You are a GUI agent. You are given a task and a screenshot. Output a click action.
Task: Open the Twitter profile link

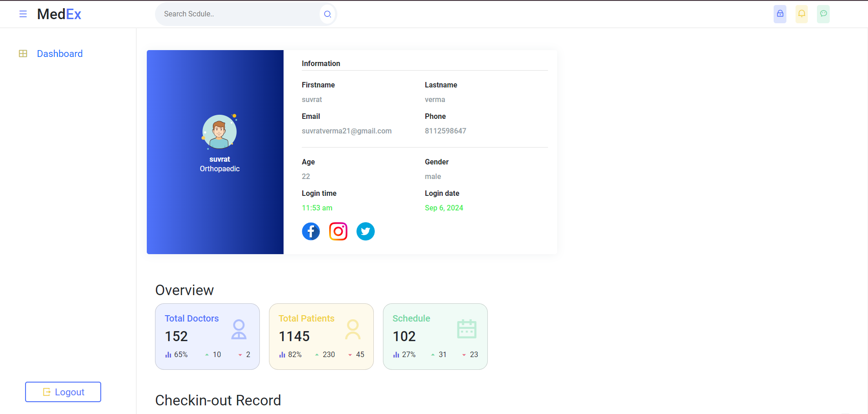(366, 231)
